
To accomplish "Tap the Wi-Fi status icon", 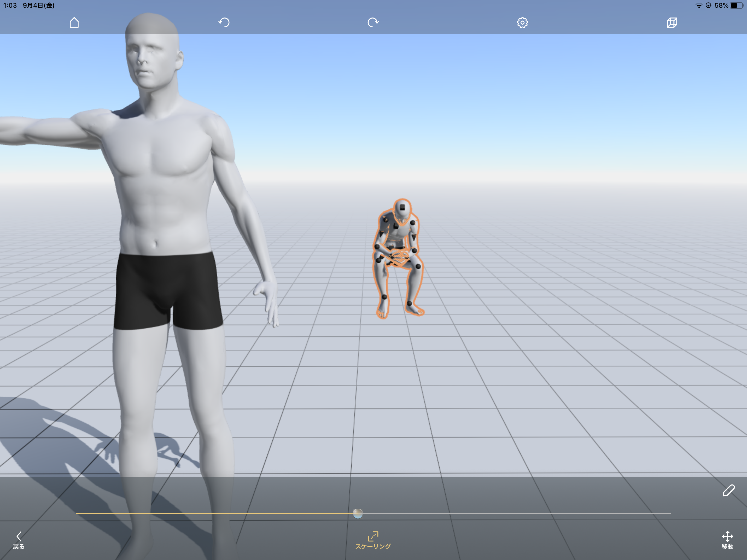I will (699, 5).
